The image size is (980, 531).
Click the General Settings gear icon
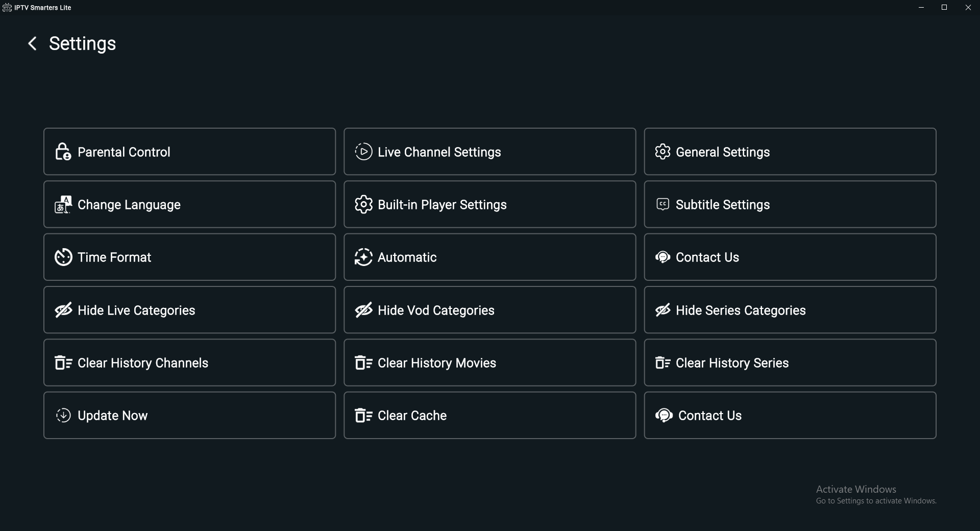click(x=663, y=152)
